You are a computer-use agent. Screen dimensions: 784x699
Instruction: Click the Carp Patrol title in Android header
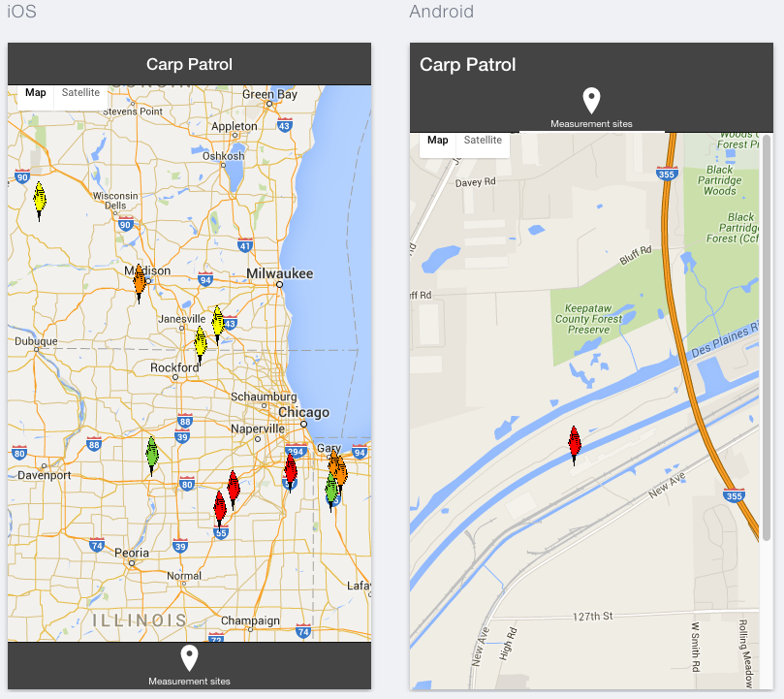467,65
